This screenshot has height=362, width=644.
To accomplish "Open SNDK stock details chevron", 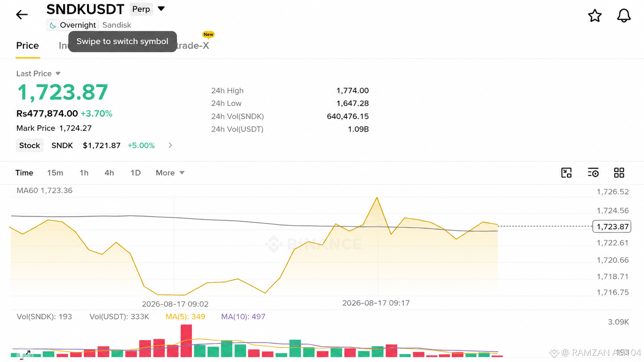I will click(170, 145).
